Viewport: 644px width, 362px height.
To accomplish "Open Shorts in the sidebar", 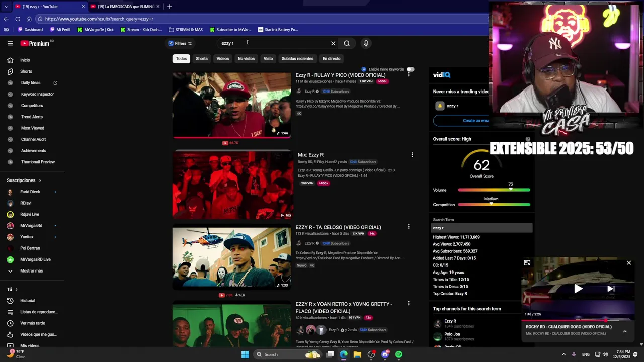I will pos(26,71).
